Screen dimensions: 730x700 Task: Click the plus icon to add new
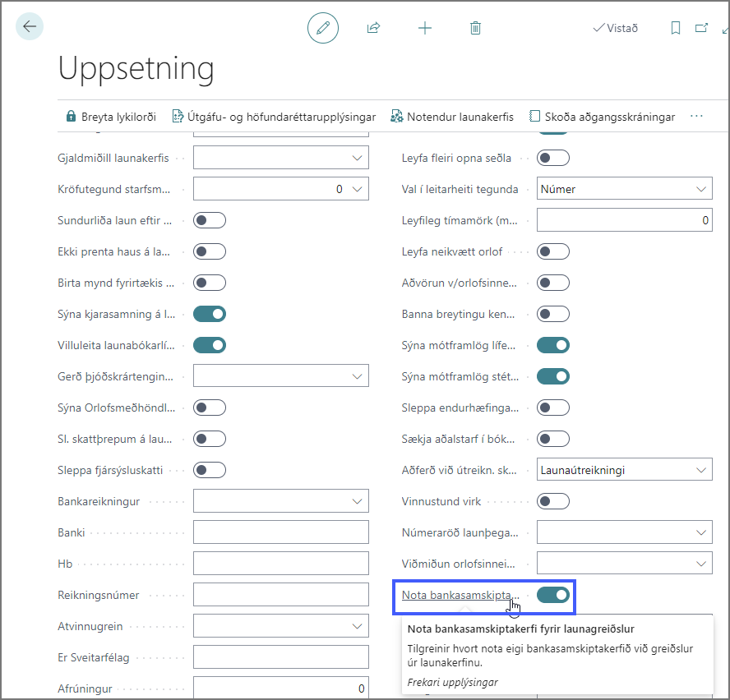pos(424,28)
